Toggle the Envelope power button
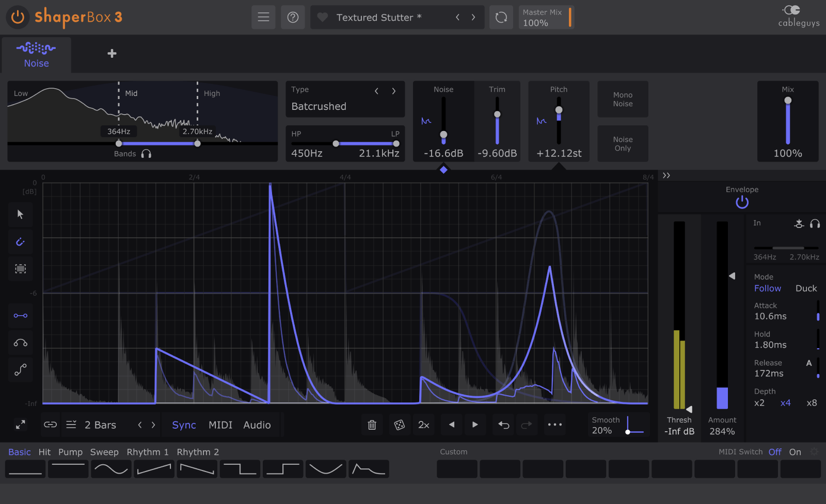 (742, 202)
